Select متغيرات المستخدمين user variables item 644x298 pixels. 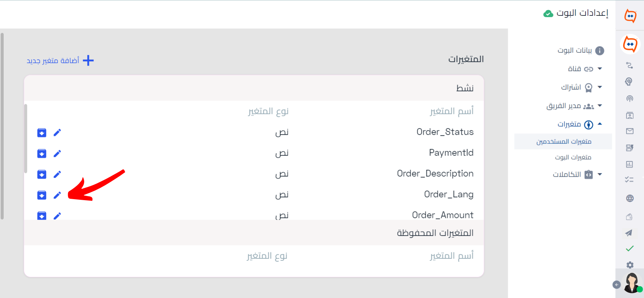[x=563, y=141]
